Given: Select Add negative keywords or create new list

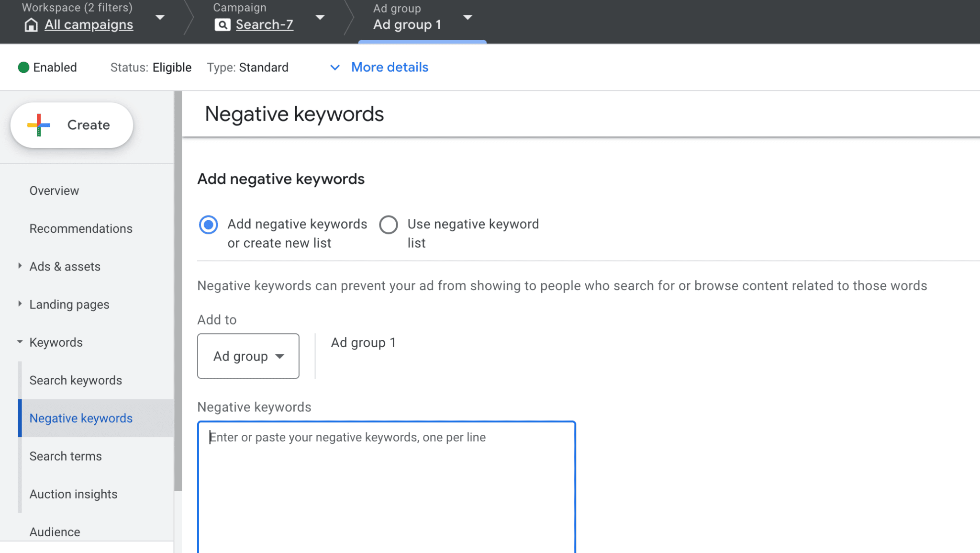Looking at the screenshot, I should click(x=208, y=225).
